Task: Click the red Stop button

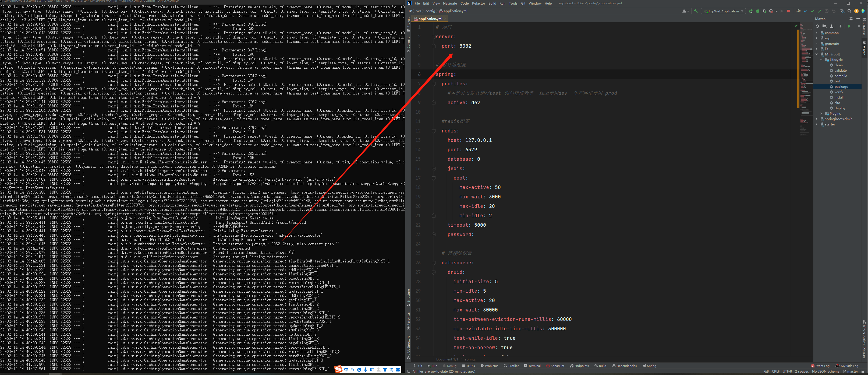Action: click(x=788, y=11)
